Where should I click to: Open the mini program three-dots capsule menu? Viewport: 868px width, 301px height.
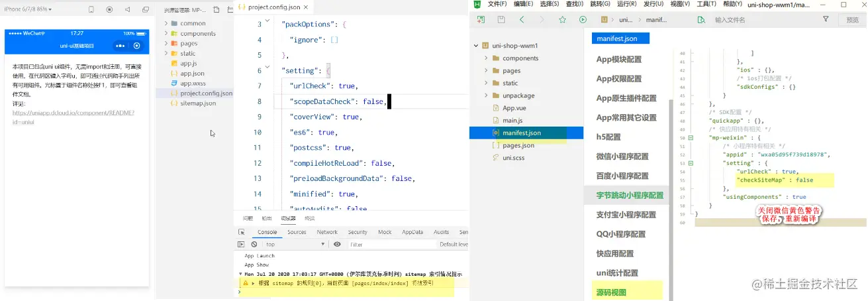(120, 46)
